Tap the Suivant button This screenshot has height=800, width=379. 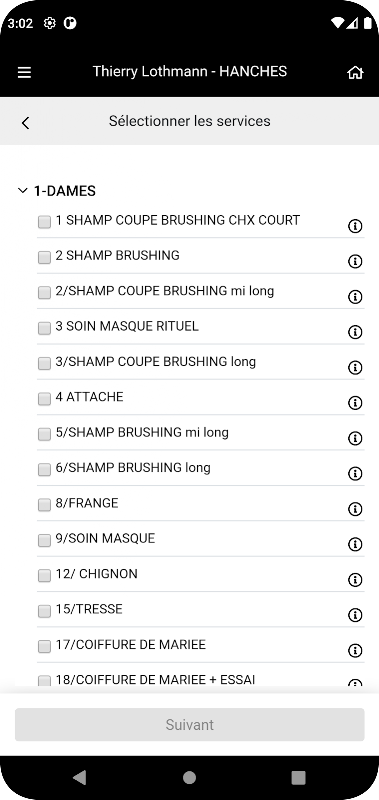190,724
